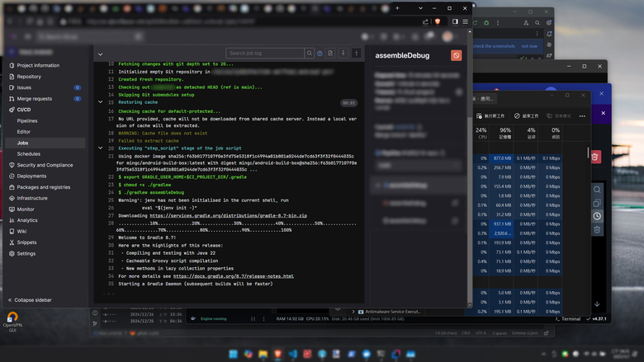The width and height of the screenshot is (644, 362).
Task: Click 'check the screenshots' link in IDE banner
Action: (x=494, y=46)
